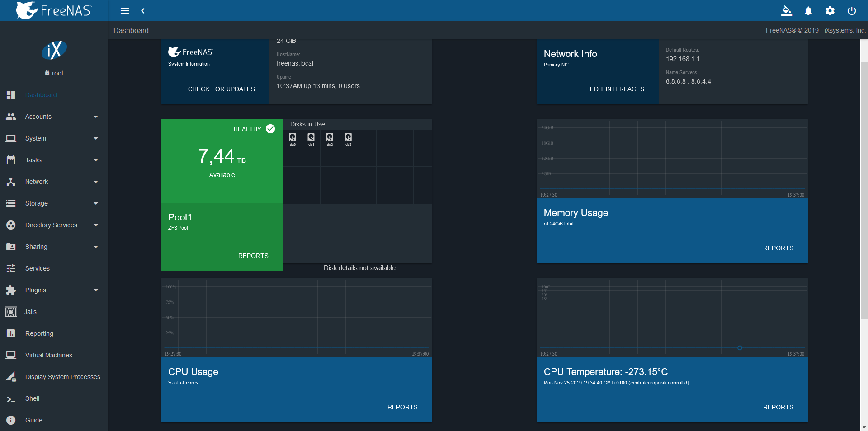Click the Tasks calendar icon
The image size is (868, 431).
coord(11,160)
